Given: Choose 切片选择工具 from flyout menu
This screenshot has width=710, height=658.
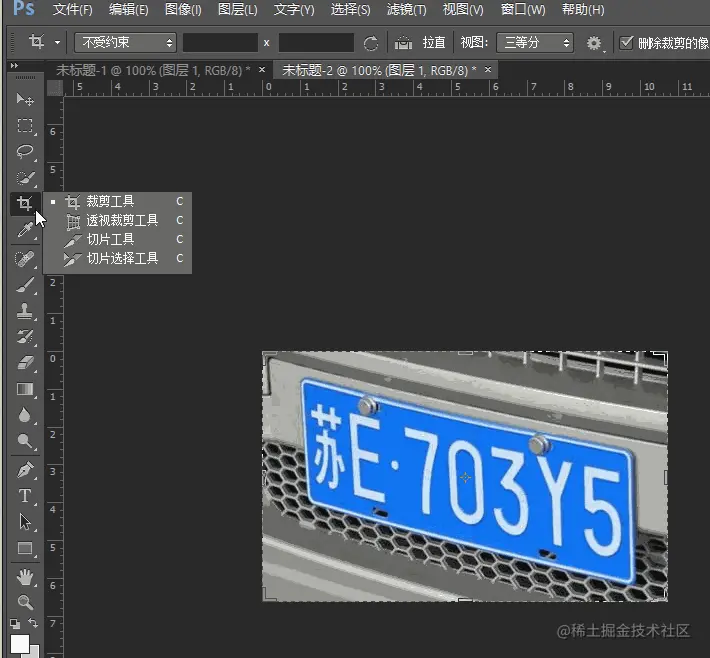Looking at the screenshot, I should tap(117, 258).
